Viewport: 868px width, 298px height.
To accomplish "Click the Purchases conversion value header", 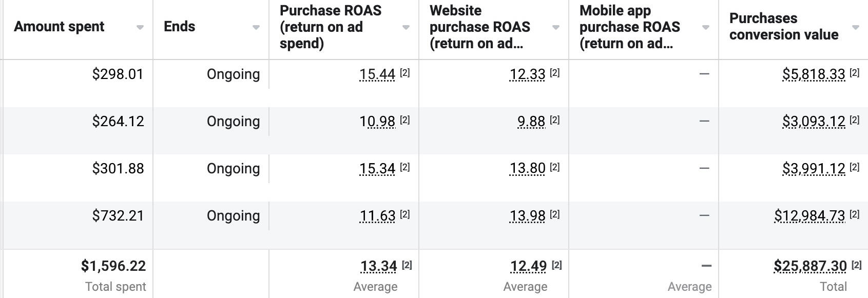I will point(783,27).
